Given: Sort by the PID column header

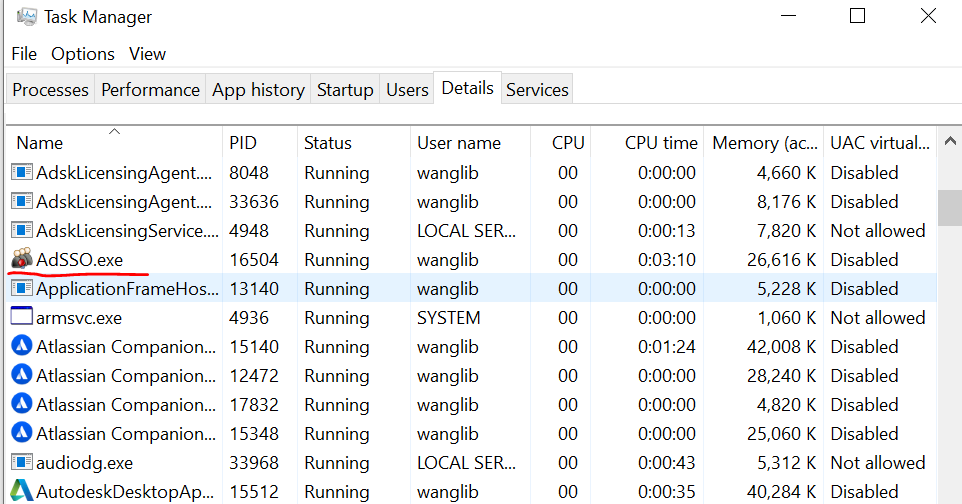Looking at the screenshot, I should (243, 144).
